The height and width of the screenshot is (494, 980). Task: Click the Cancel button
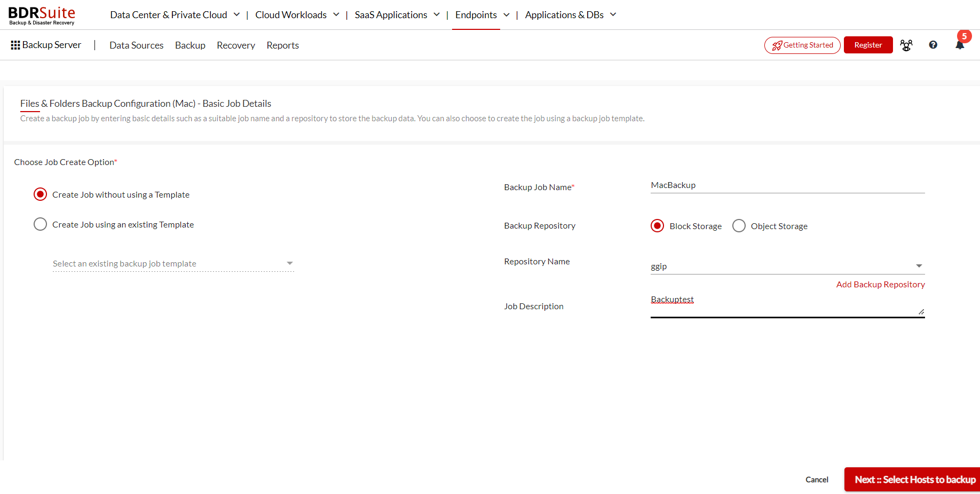pyautogui.click(x=817, y=480)
